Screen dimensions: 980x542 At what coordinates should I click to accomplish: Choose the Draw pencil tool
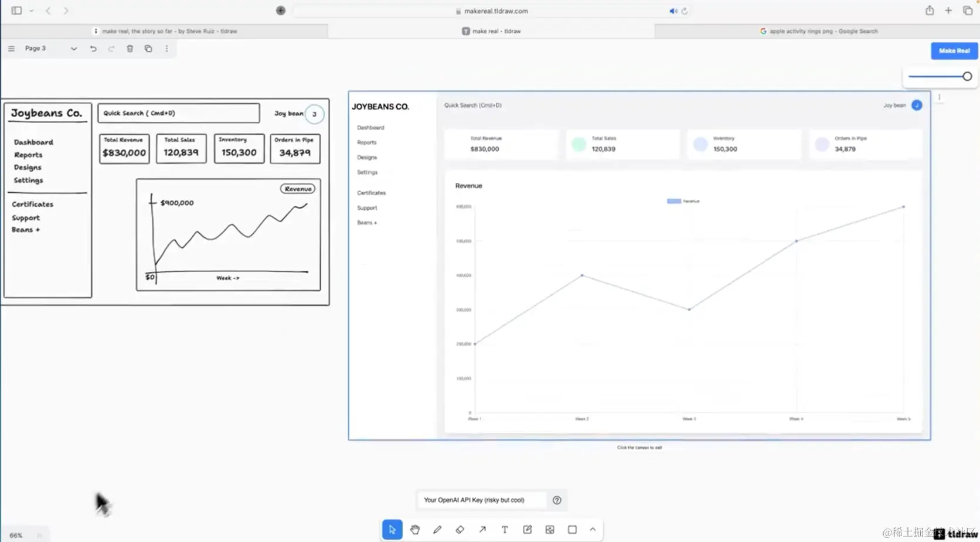coord(437,530)
